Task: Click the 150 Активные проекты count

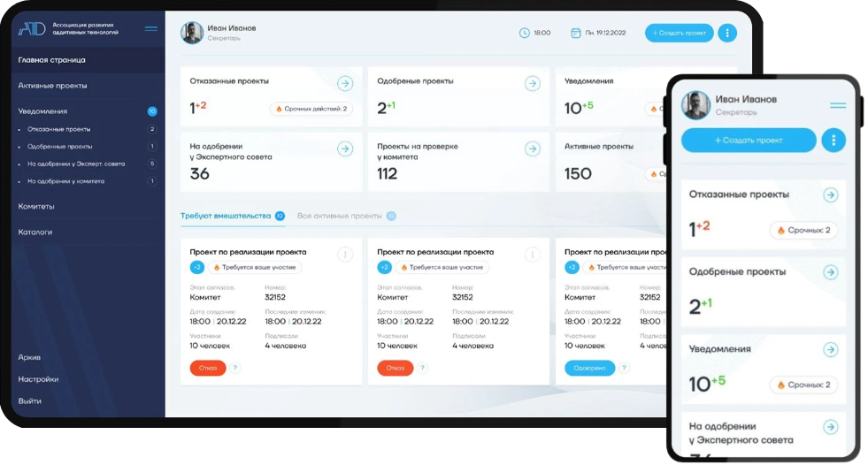Action: tap(578, 174)
